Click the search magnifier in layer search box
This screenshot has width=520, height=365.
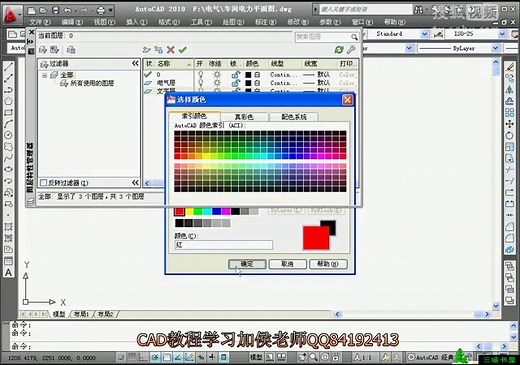click(x=354, y=37)
